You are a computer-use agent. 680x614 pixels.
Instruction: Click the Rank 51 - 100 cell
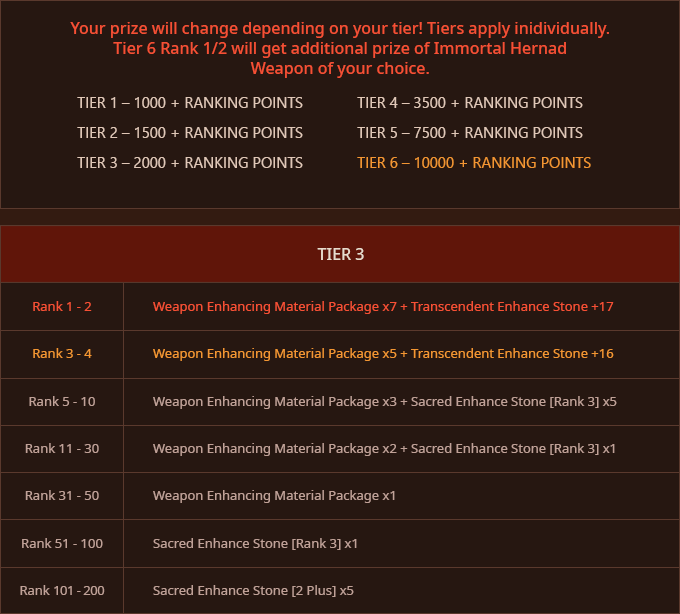tap(62, 544)
